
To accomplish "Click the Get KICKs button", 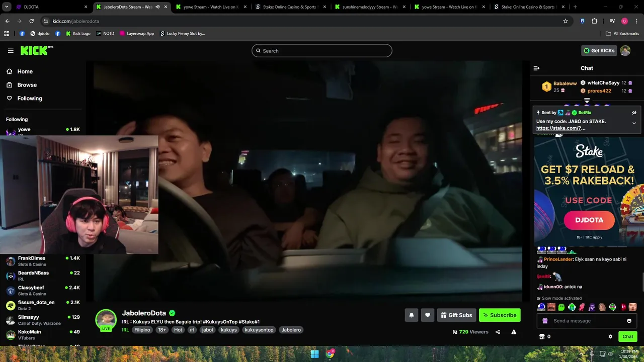I will [x=599, y=51].
